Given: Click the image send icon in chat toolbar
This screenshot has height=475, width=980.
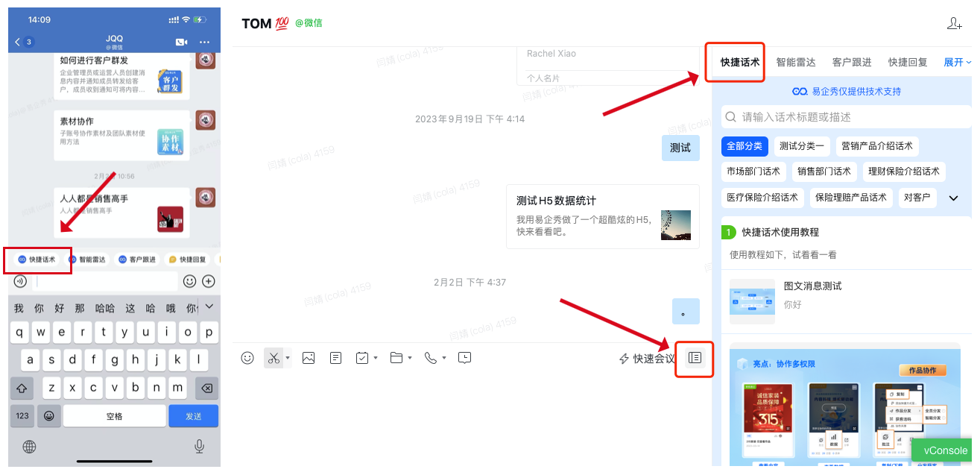Looking at the screenshot, I should point(309,358).
